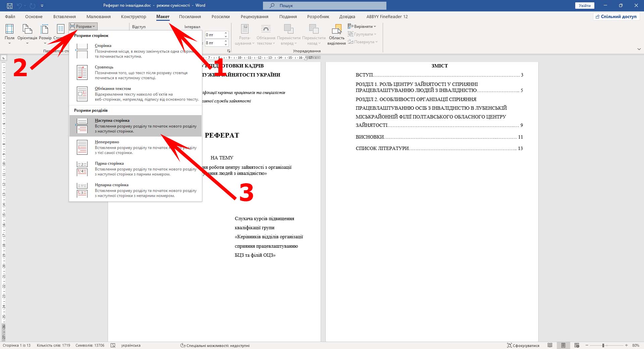Open the Довідка tab
The image size is (644, 349).
tap(347, 16)
